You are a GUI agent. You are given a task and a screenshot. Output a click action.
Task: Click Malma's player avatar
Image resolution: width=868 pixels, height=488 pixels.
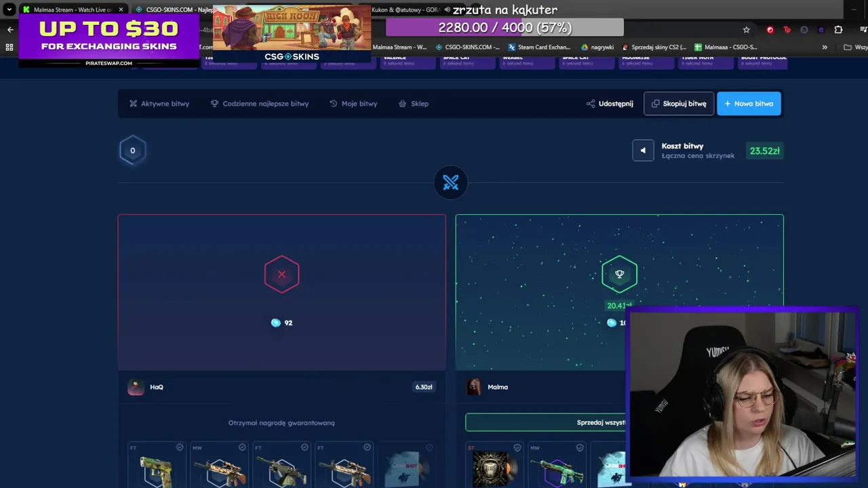pos(474,387)
